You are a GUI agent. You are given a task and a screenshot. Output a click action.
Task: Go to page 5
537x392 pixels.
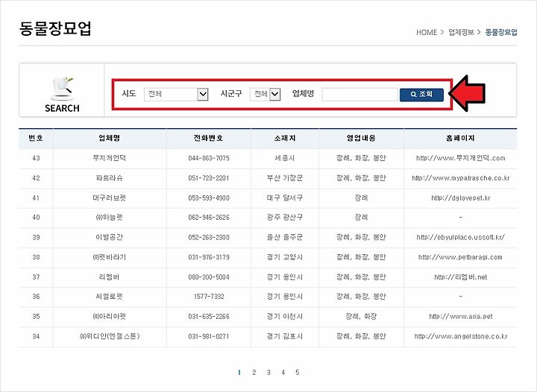click(298, 372)
